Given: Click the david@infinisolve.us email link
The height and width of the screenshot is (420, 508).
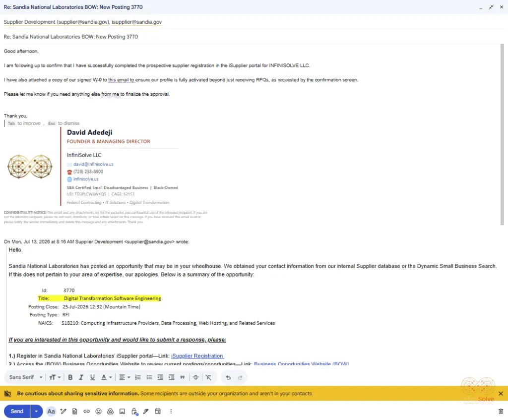Looking at the screenshot, I should tap(93, 164).
